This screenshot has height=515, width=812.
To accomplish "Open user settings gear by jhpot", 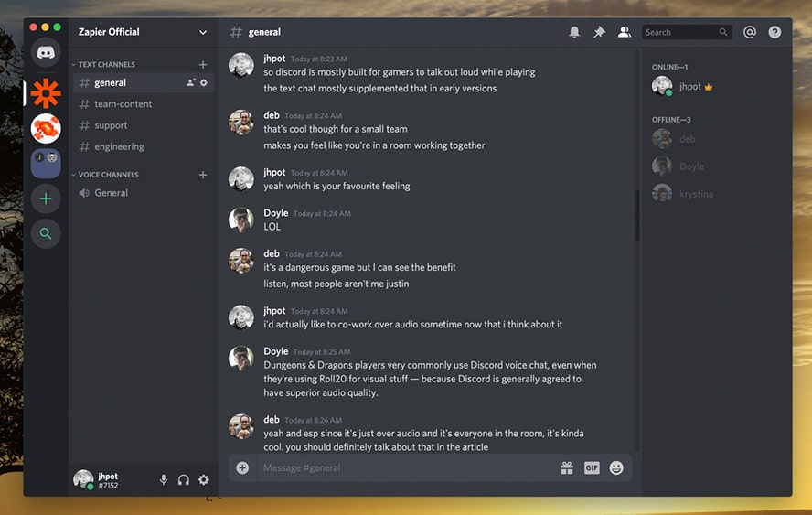I will (x=203, y=479).
